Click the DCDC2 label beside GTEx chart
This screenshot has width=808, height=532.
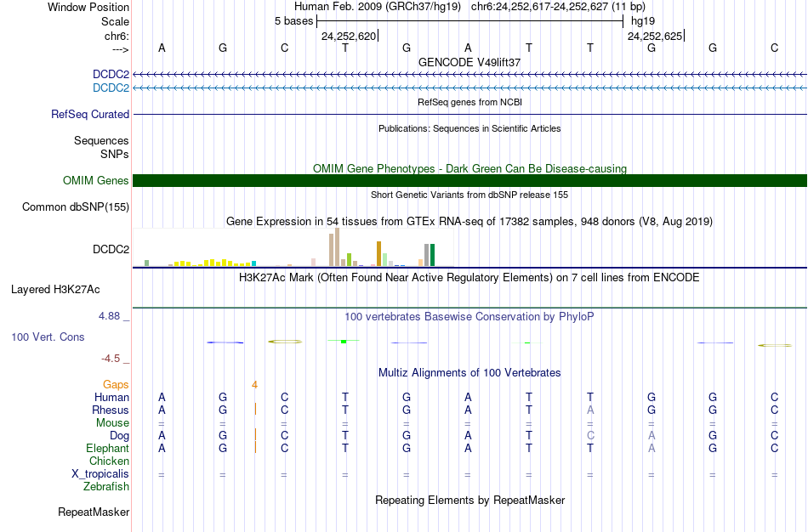[111, 249]
